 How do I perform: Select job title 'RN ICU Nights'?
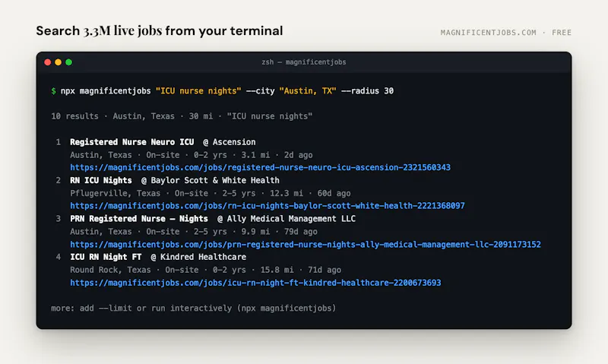pos(101,180)
